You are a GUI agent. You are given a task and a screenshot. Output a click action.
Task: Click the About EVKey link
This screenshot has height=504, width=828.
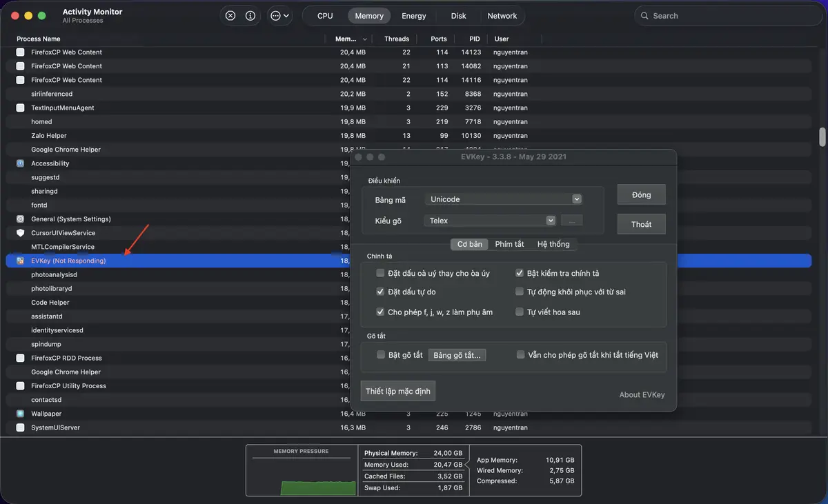[x=642, y=395]
